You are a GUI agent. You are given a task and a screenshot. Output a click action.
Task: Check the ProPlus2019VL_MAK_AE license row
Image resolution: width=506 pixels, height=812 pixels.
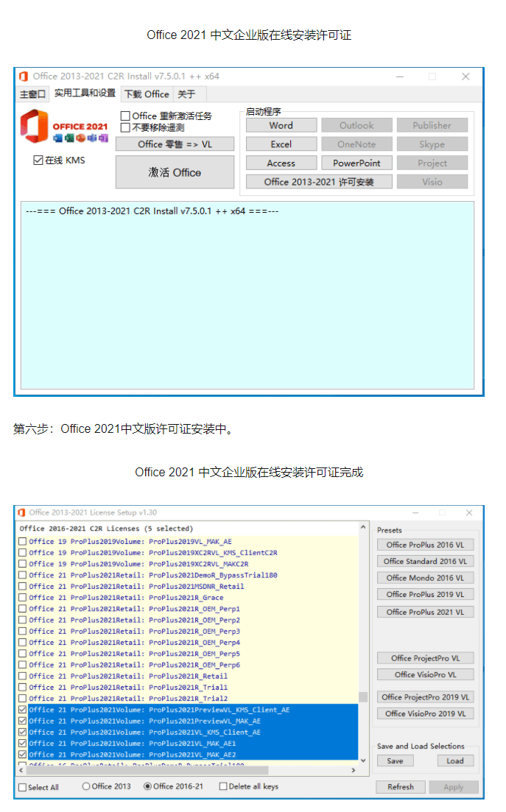[22, 542]
